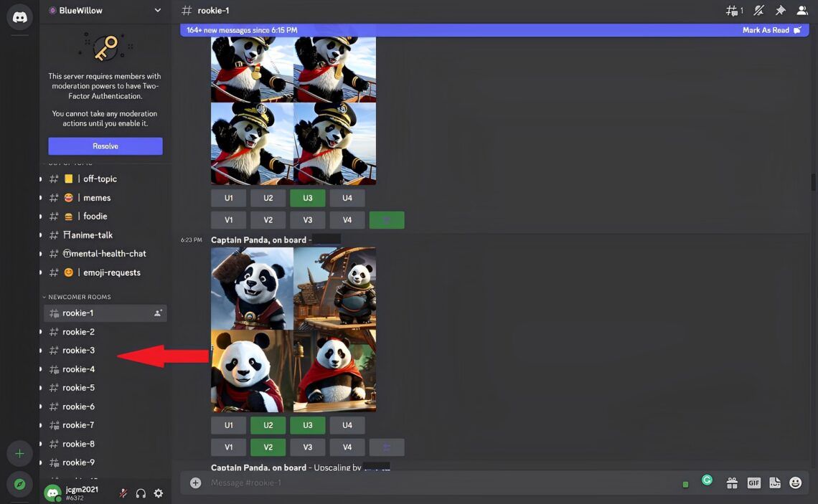Screen dimensions: 818x504
Task: Click the Resolve button
Action: pyautogui.click(x=105, y=146)
